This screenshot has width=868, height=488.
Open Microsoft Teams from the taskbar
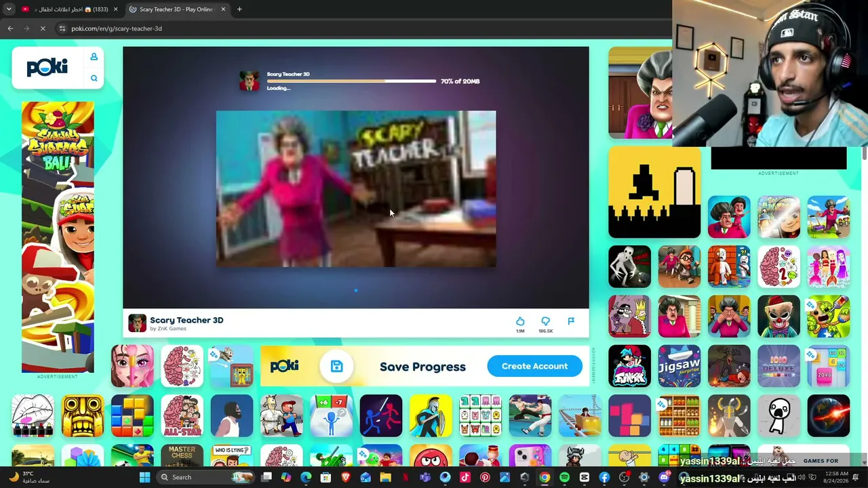point(425,477)
